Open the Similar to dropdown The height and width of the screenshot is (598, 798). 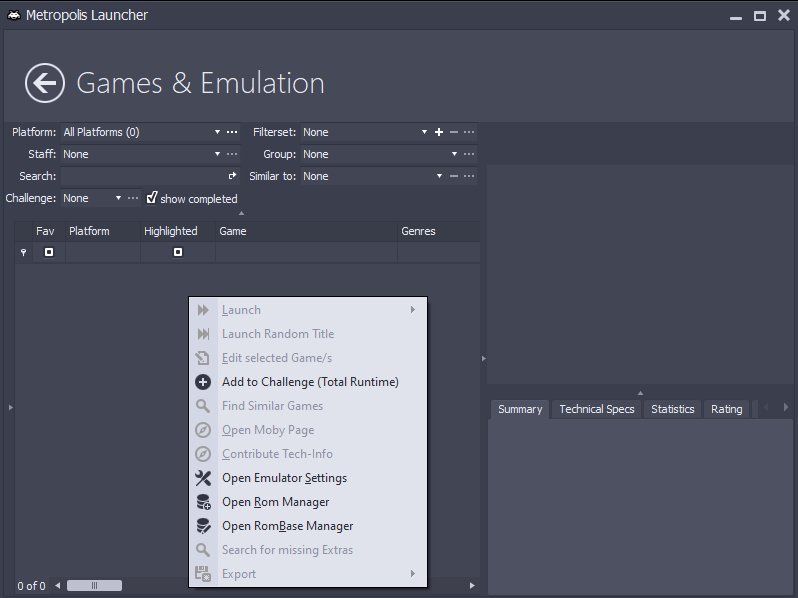coord(439,176)
